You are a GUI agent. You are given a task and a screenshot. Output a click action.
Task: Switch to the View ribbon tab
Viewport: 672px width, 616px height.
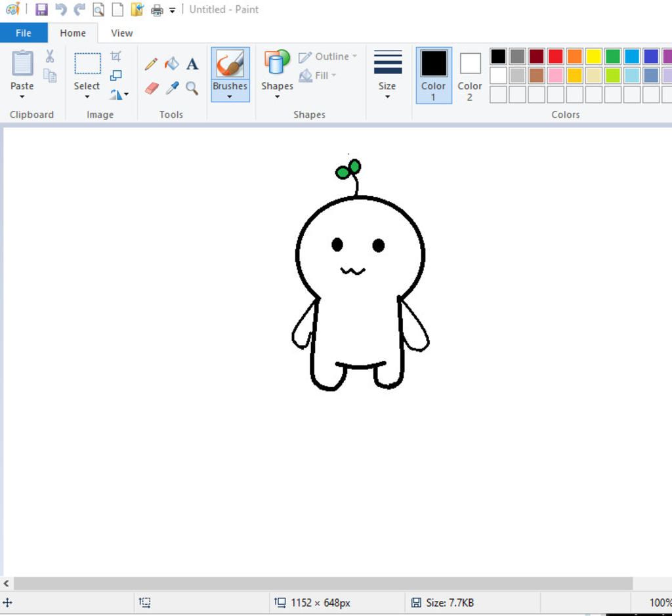tap(121, 33)
